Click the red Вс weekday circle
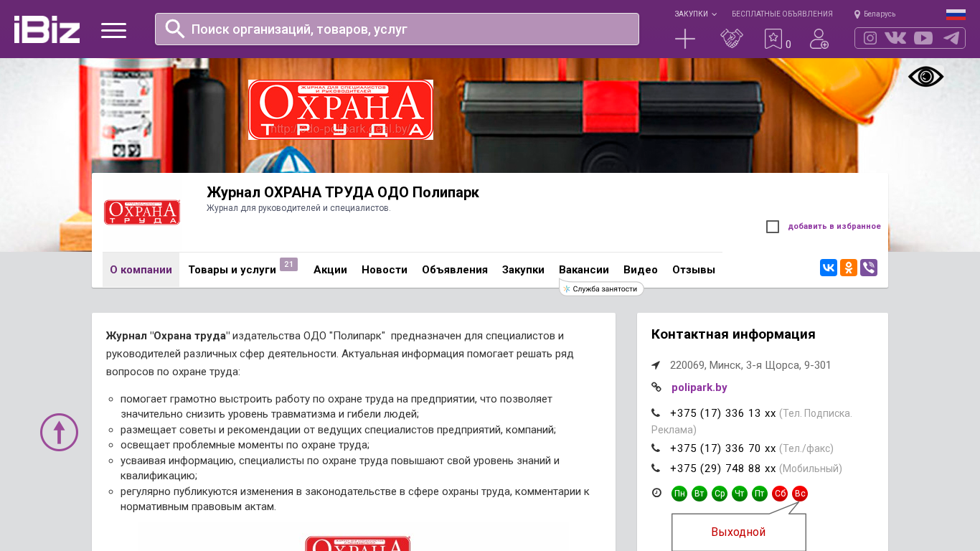 tap(800, 494)
